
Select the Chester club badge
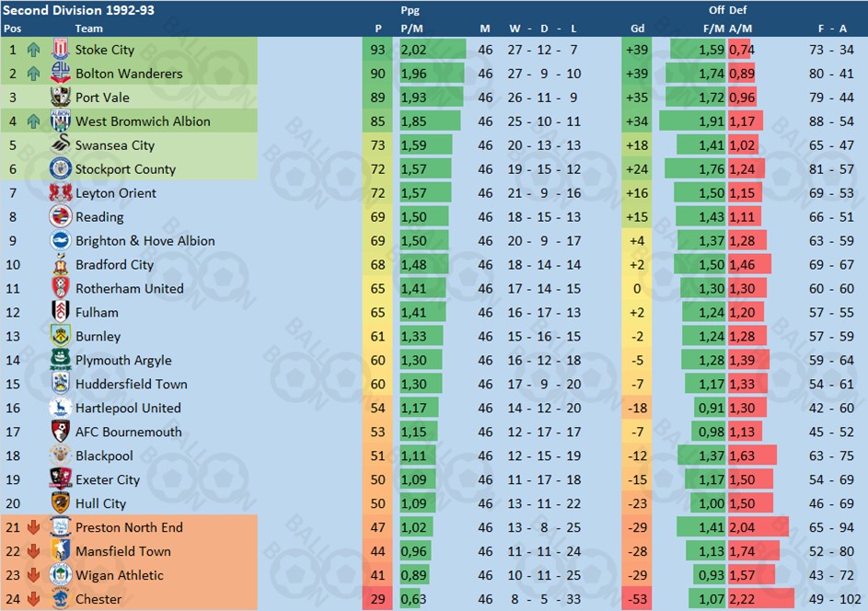click(x=61, y=598)
